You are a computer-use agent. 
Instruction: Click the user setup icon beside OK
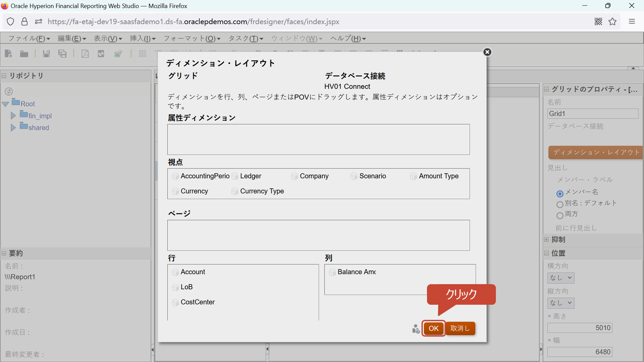pyautogui.click(x=416, y=329)
